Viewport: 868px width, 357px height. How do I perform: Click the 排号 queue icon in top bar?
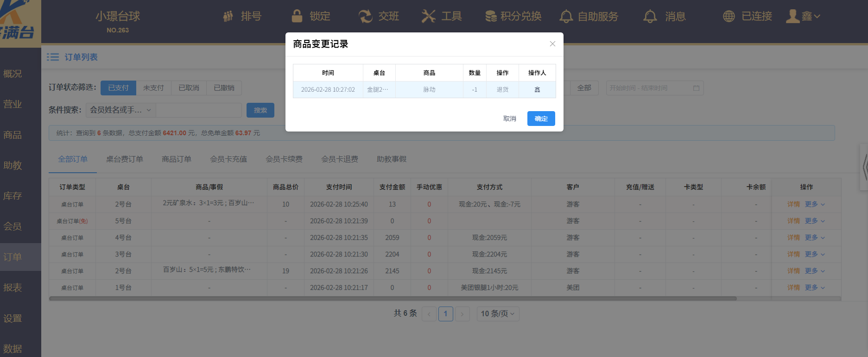click(x=228, y=17)
